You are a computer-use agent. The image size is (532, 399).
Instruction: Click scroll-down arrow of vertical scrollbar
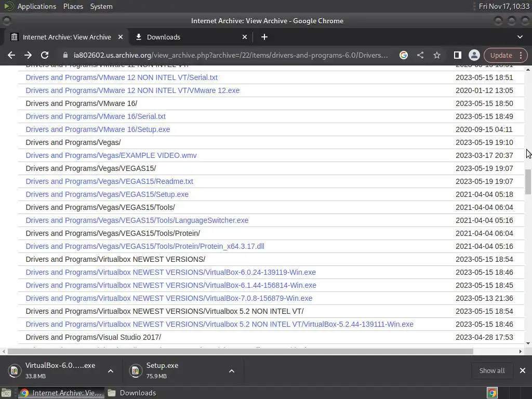coord(528,343)
